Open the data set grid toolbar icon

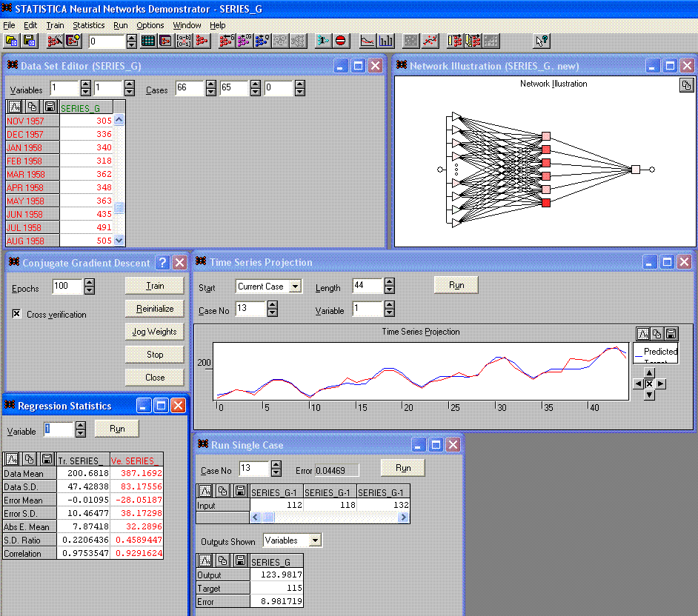point(147,41)
